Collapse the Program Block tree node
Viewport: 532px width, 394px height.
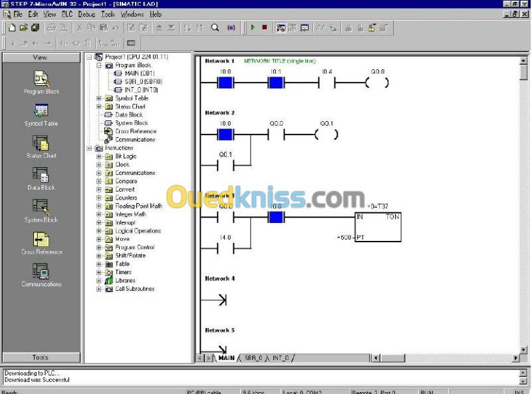point(98,65)
